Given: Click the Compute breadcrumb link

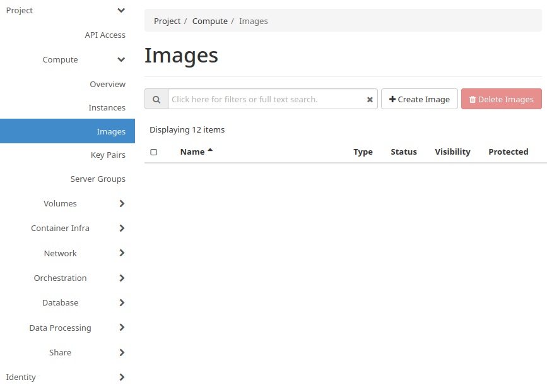Looking at the screenshot, I should point(209,21).
